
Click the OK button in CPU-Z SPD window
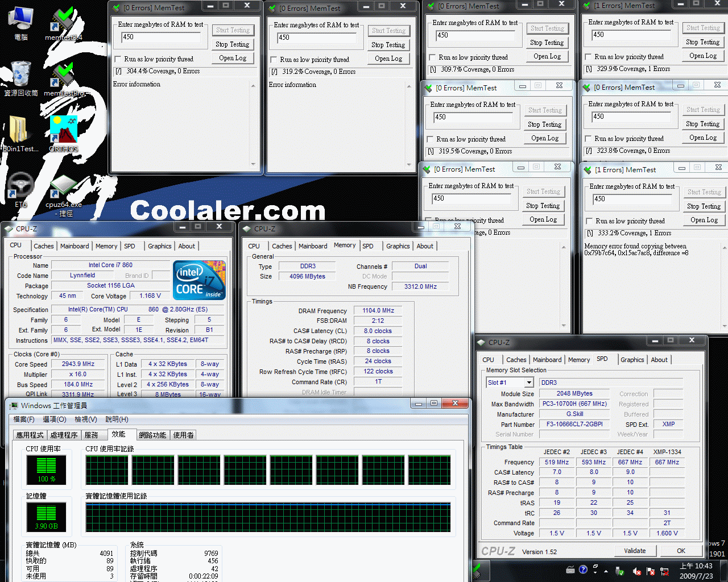coord(681,551)
